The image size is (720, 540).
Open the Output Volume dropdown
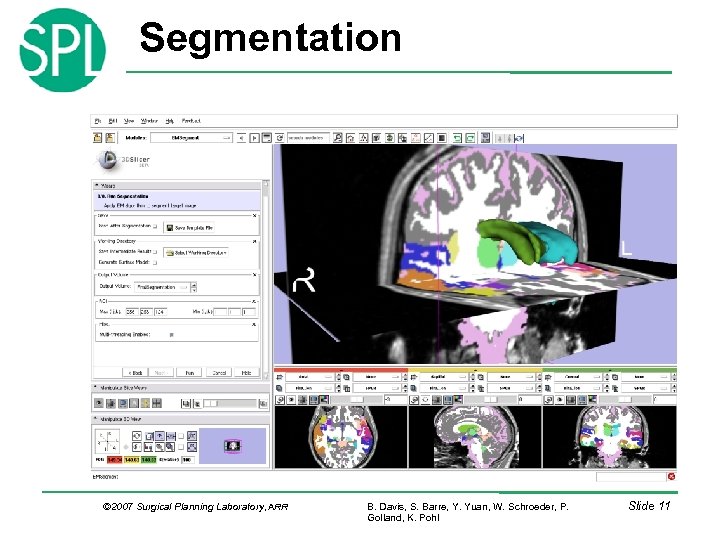pos(162,287)
